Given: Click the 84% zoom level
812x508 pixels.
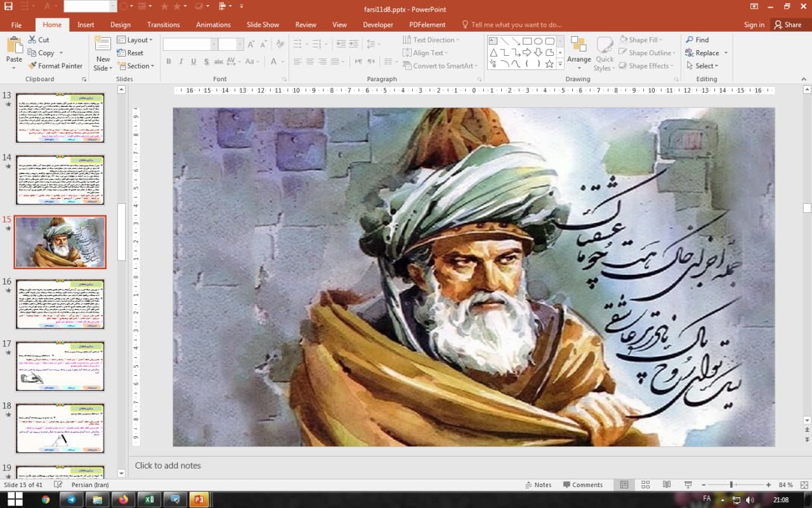Looking at the screenshot, I should (x=785, y=485).
